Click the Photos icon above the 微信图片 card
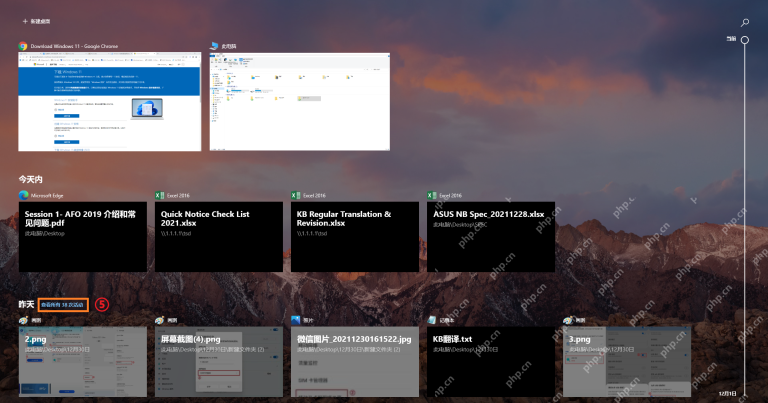The height and width of the screenshot is (403, 768). coord(295,320)
